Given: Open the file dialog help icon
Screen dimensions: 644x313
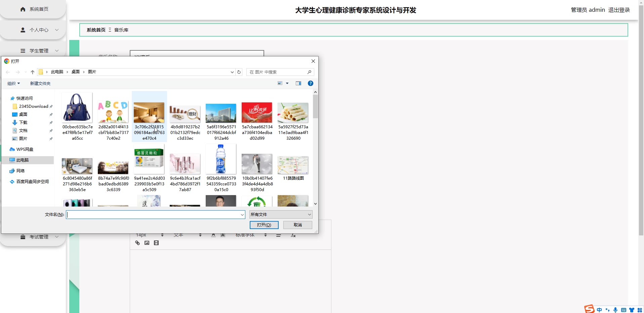Looking at the screenshot, I should (311, 83).
